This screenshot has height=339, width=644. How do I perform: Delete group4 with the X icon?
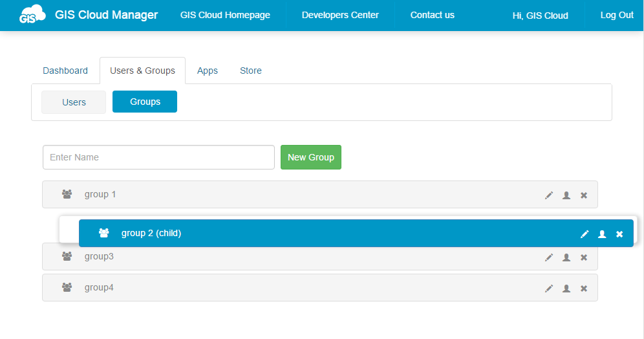coord(584,289)
